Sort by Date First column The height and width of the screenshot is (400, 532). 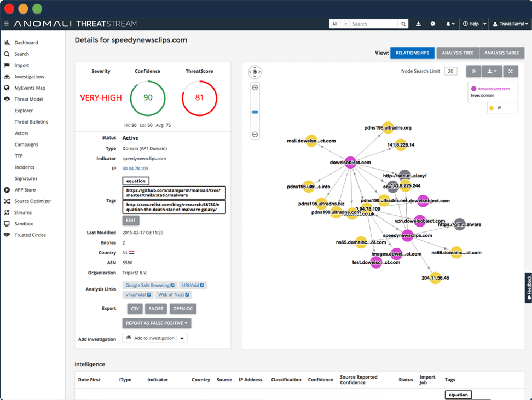tap(89, 380)
